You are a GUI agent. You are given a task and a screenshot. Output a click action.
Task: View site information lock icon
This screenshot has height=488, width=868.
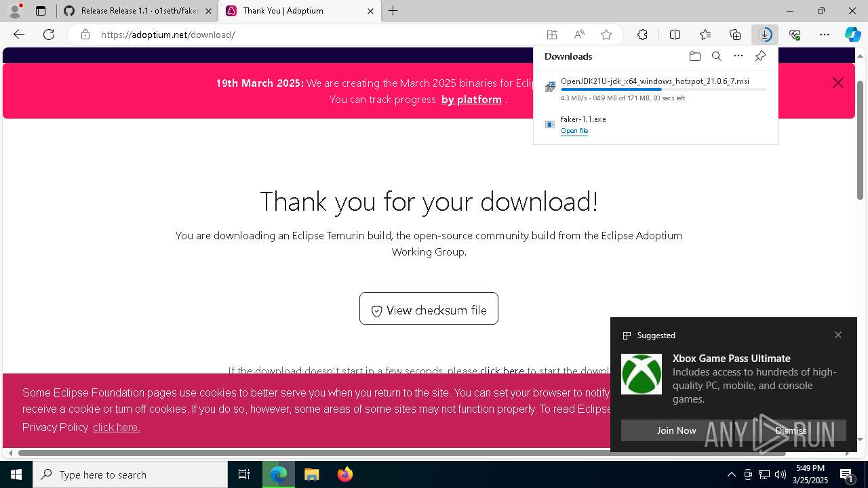tap(85, 35)
